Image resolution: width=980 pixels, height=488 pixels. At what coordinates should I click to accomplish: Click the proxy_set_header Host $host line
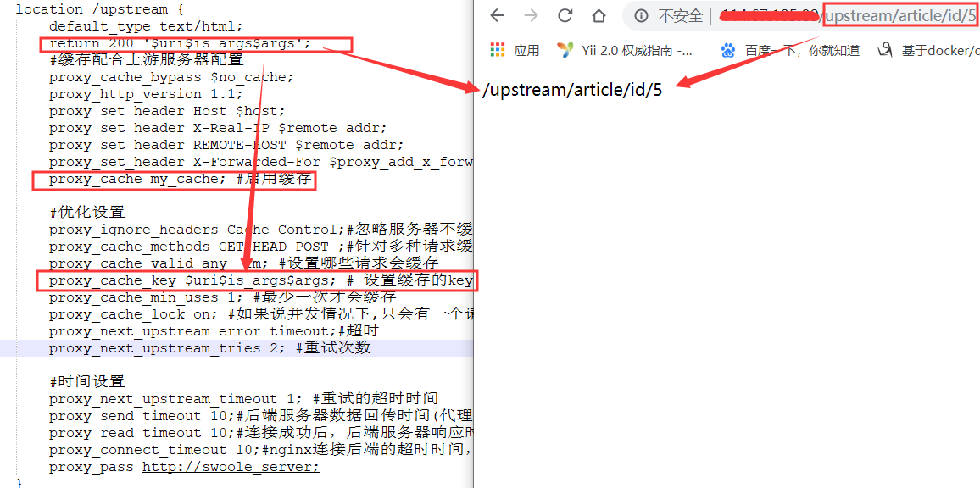(x=167, y=111)
